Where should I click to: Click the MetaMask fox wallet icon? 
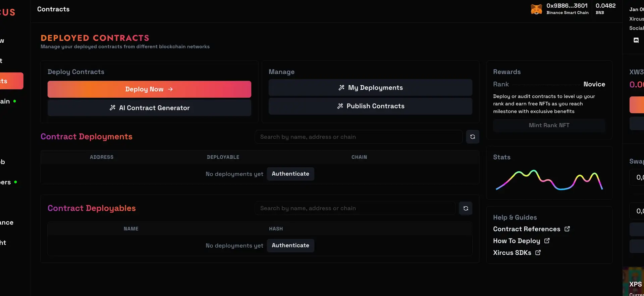tap(536, 9)
